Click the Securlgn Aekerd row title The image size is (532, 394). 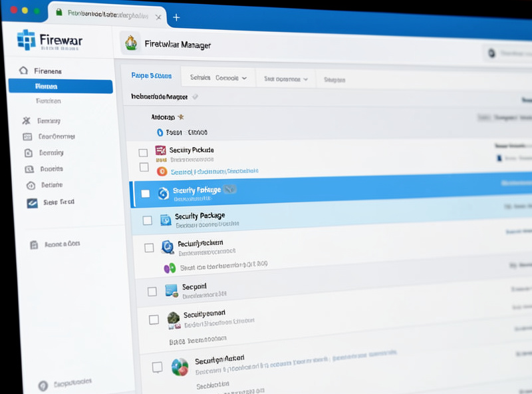click(219, 359)
